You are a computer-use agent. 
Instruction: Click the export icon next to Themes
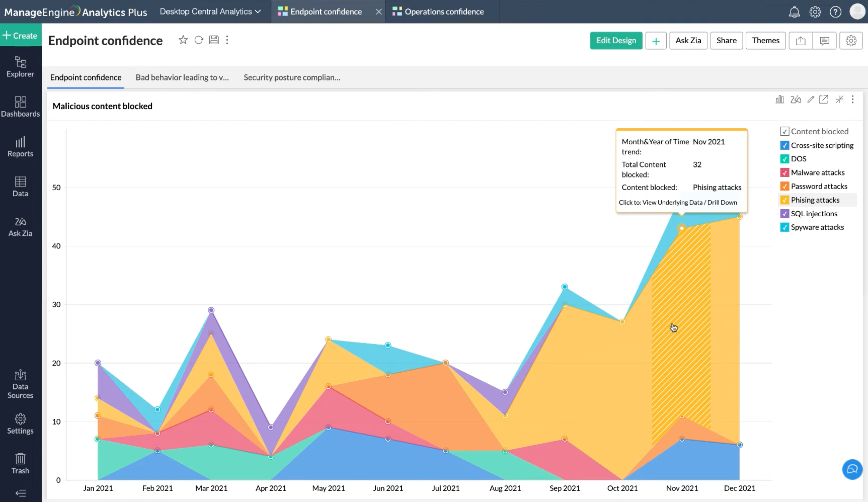pos(800,41)
